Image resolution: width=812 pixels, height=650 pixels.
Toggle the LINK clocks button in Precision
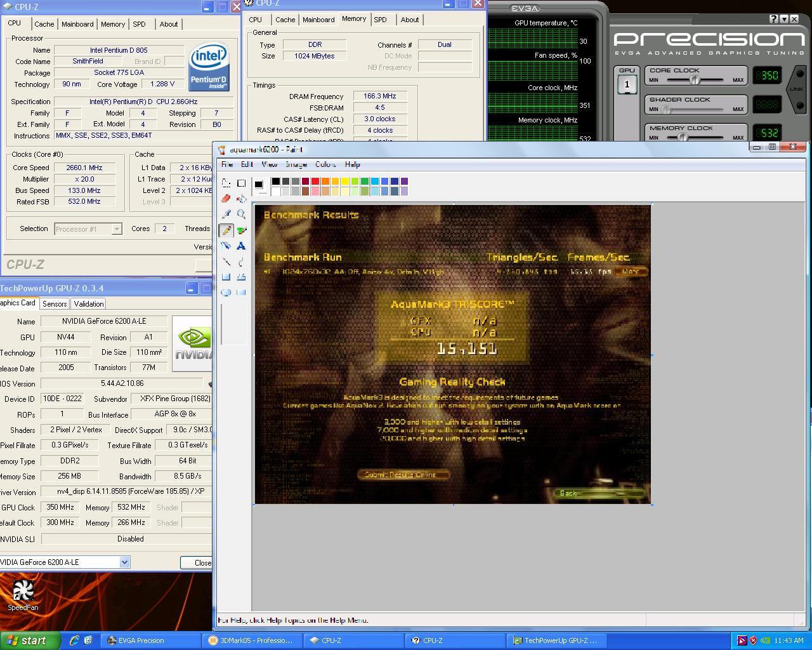click(797, 89)
